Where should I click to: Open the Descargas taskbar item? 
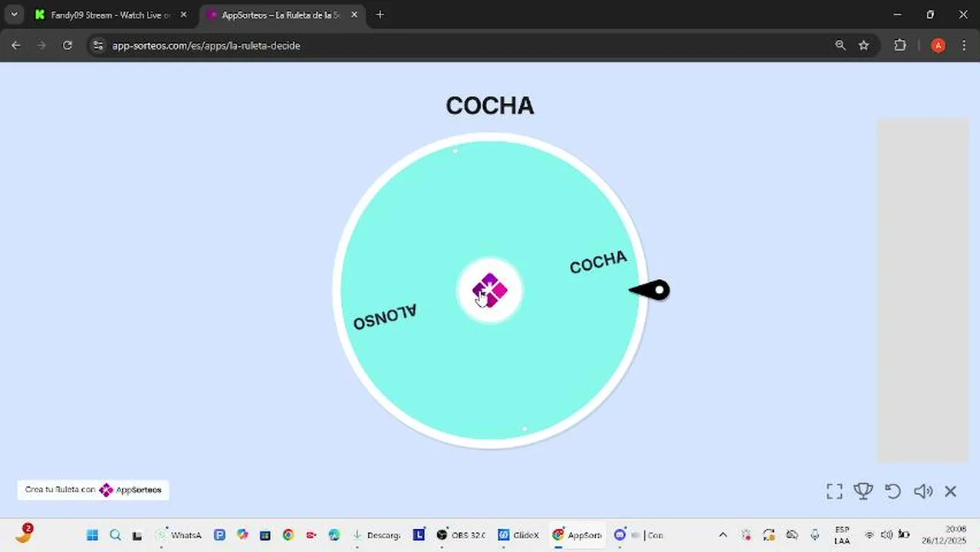[x=376, y=535]
